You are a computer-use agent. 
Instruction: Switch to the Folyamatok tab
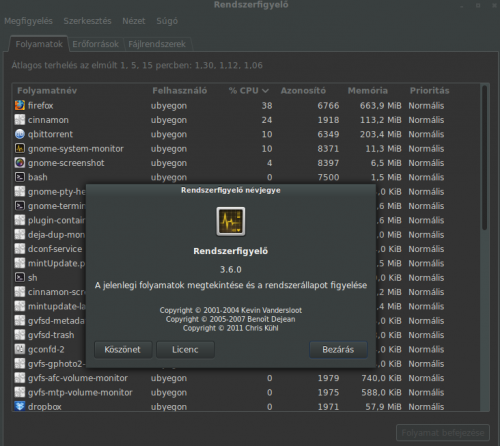pos(39,44)
